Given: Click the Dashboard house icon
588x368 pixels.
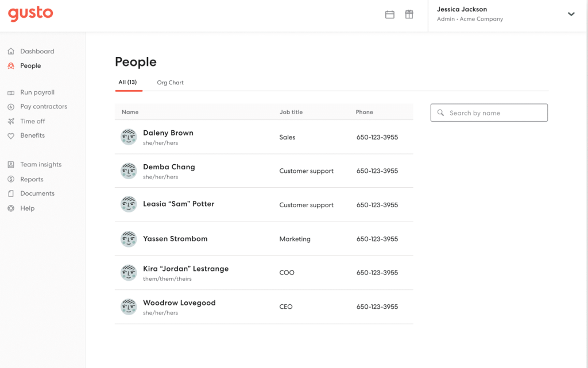Looking at the screenshot, I should [x=11, y=52].
